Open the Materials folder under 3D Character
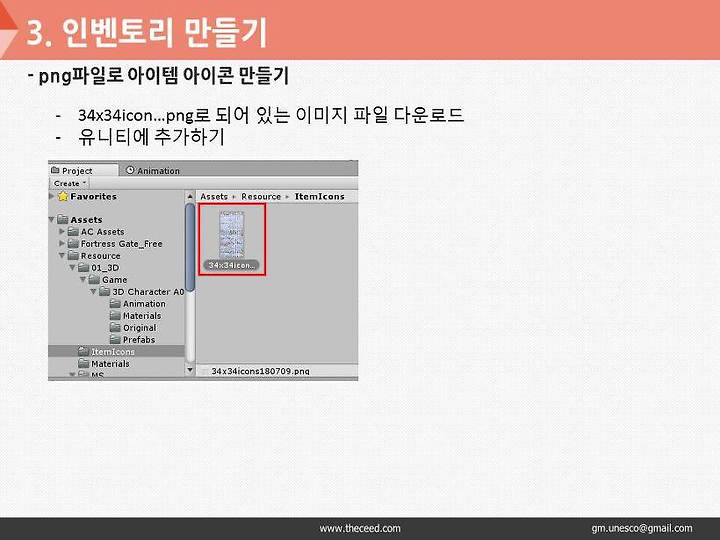 click(x=136, y=315)
